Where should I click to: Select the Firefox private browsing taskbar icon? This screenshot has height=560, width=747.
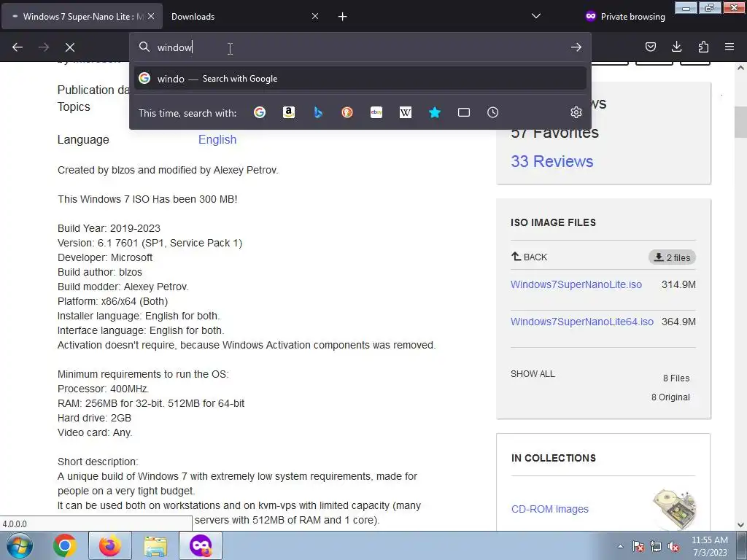pos(200,545)
